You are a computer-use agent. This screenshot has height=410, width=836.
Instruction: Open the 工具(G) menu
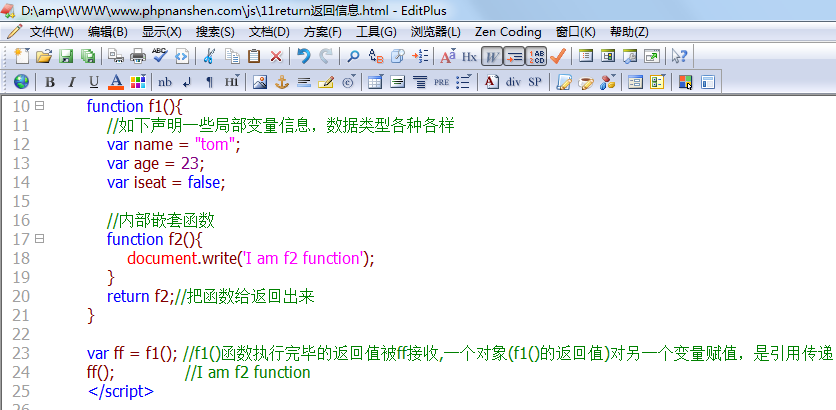376,32
